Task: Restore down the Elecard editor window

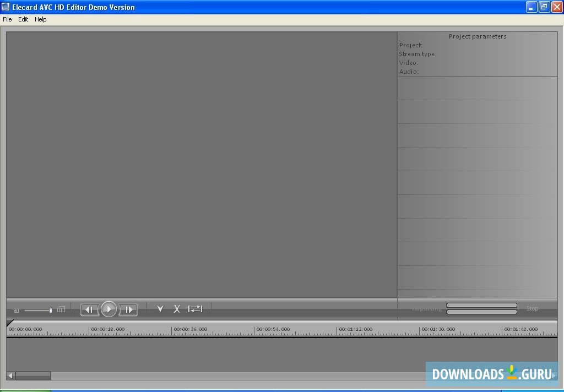Action: pos(544,7)
